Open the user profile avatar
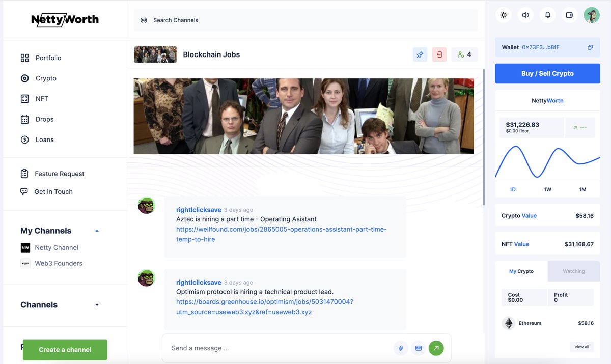611x364 pixels. pyautogui.click(x=592, y=15)
